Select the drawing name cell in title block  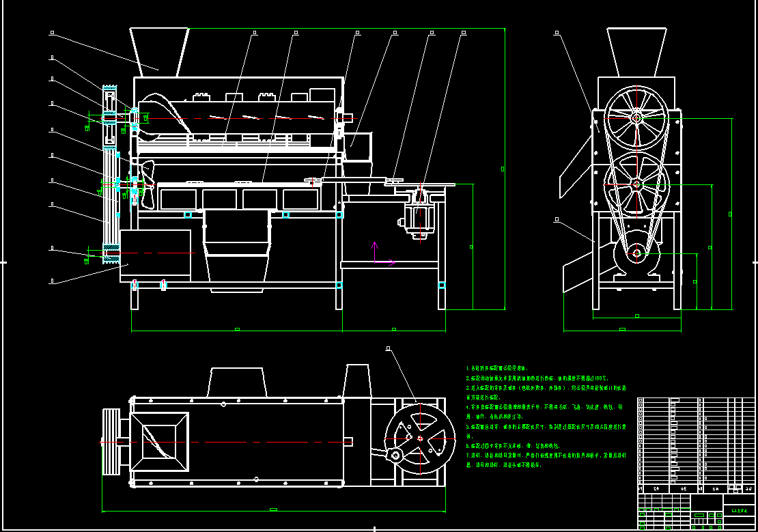[x=739, y=511]
